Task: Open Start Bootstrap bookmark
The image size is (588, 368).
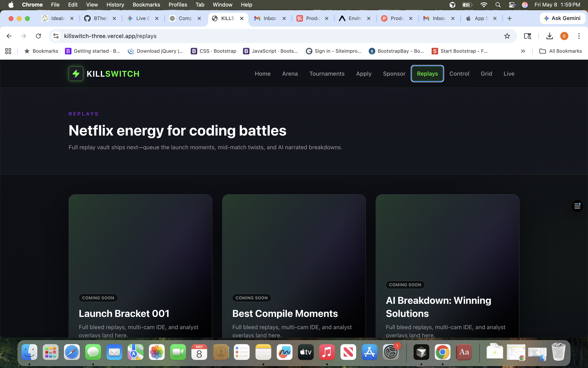Action: 460,51
